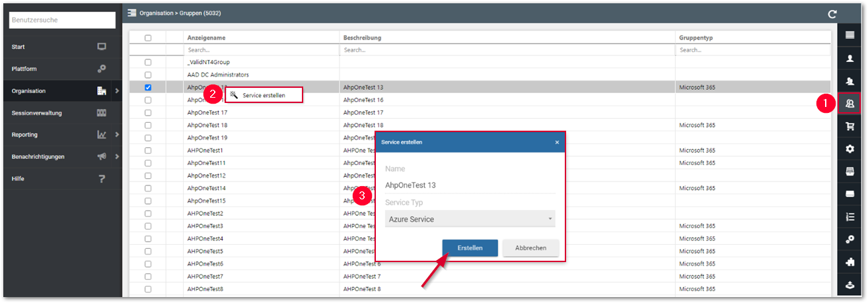Click the building icon next to Organisation
This screenshot has width=868, height=303.
pos(102,90)
